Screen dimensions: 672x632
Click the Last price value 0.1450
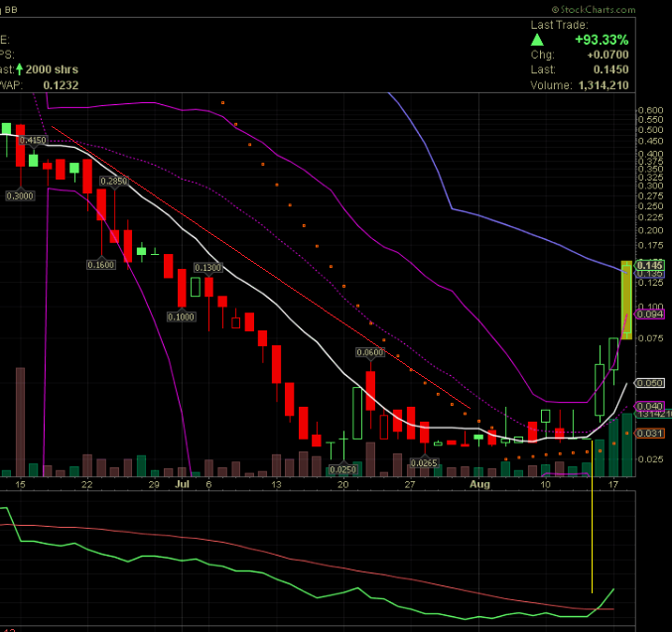coord(610,69)
